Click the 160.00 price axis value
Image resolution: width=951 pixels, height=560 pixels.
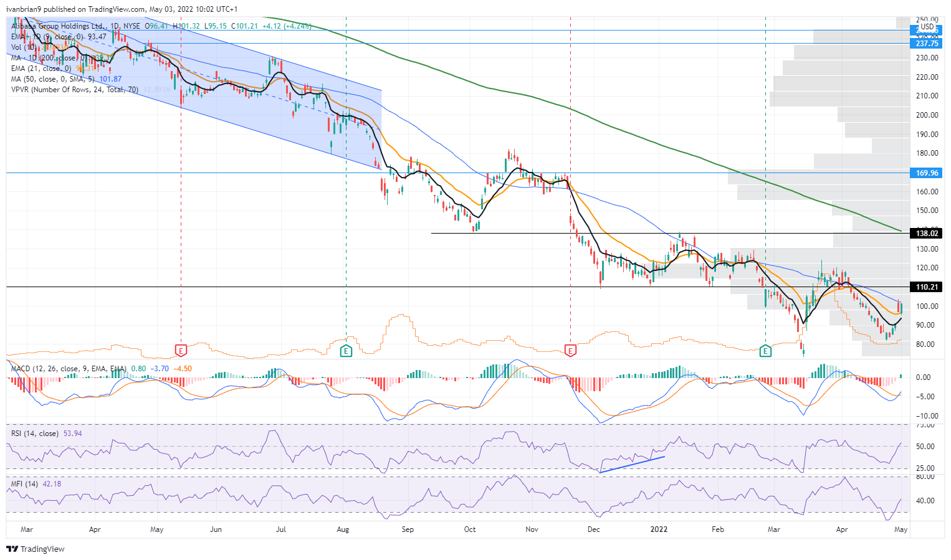[x=927, y=192]
